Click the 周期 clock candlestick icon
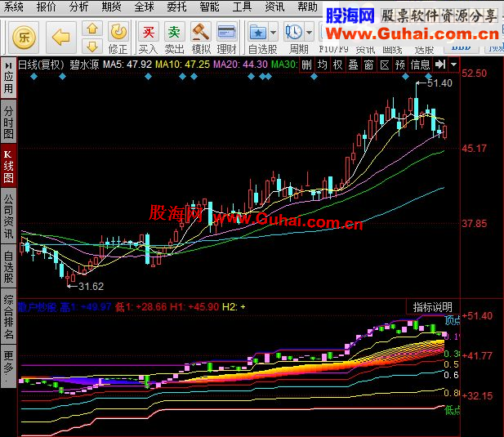This screenshot has width=504, height=437. click(293, 32)
